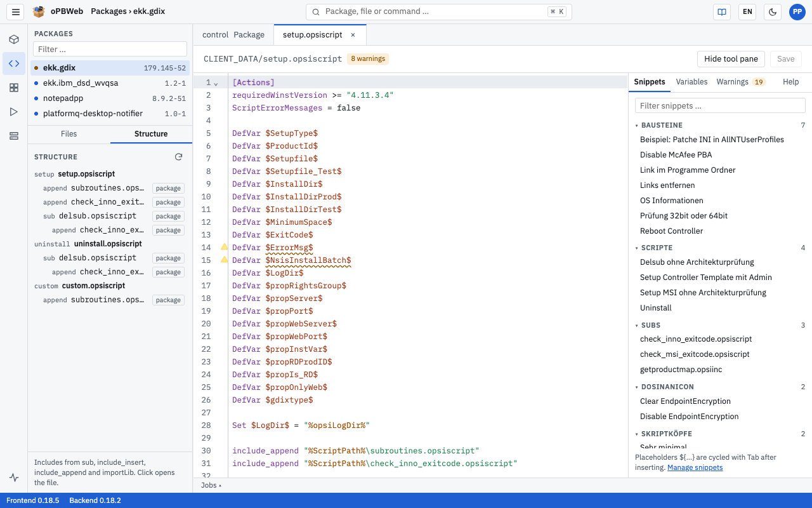Select the ekk.ibm_dsd_wvqsa package
The image size is (812, 508).
[x=110, y=83]
